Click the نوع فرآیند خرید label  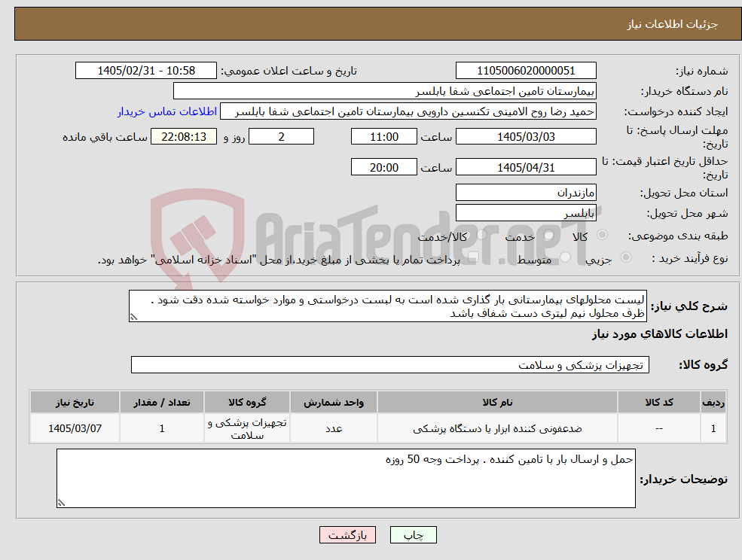click(690, 258)
